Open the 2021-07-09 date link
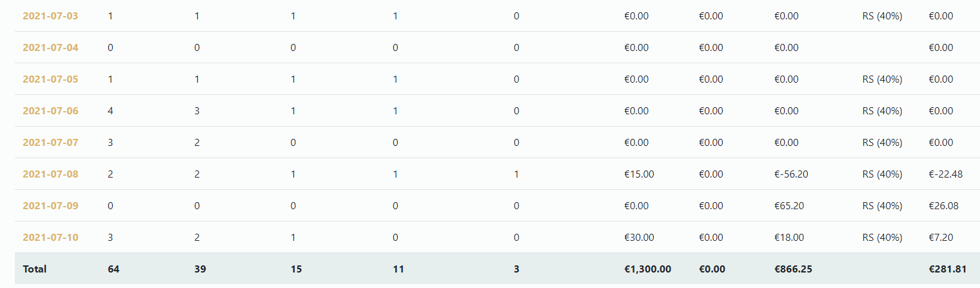This screenshot has width=980, height=288. [50, 205]
